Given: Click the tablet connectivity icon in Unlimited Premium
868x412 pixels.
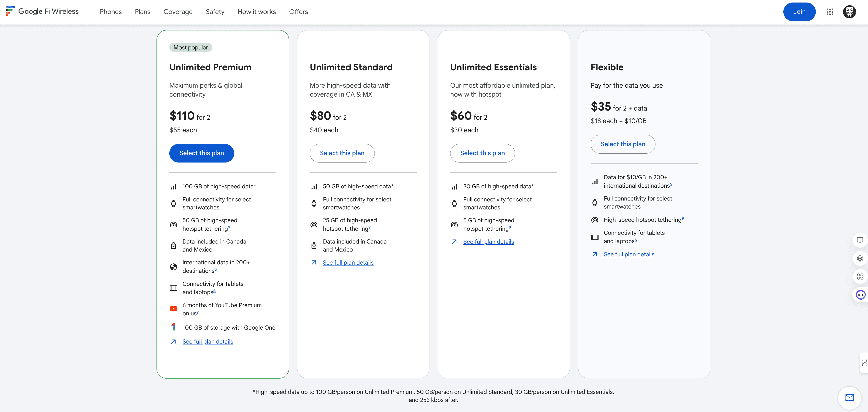Looking at the screenshot, I should point(173,288).
